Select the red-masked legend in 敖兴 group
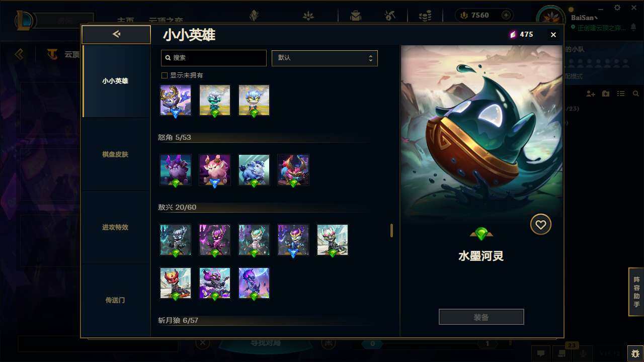This screenshot has height=362, width=644. tap(176, 284)
